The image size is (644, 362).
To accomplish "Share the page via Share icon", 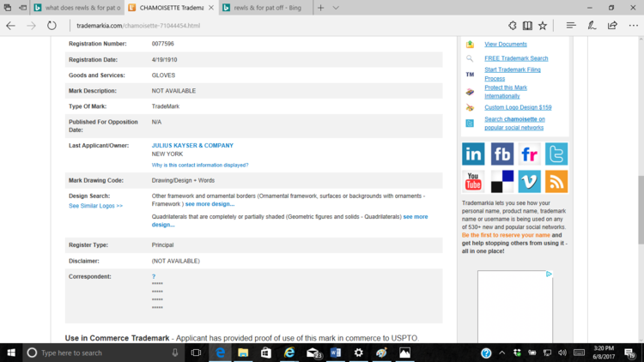I will point(612,26).
